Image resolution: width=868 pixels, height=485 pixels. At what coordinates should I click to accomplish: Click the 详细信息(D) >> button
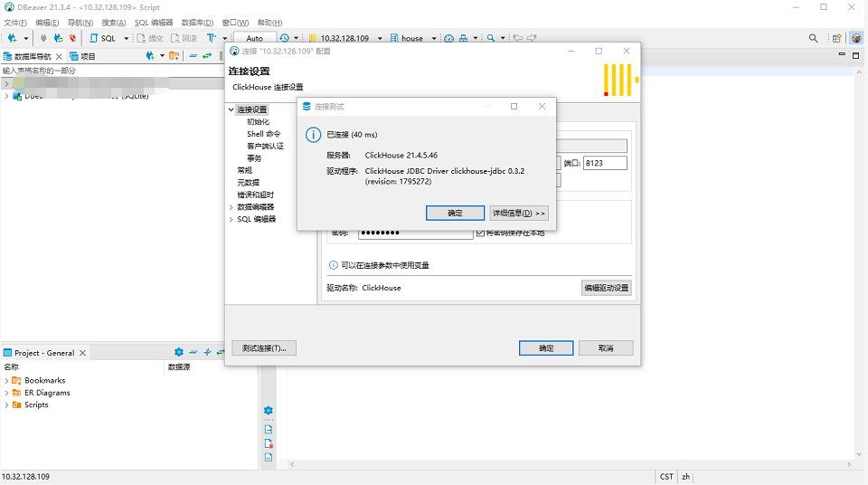519,213
